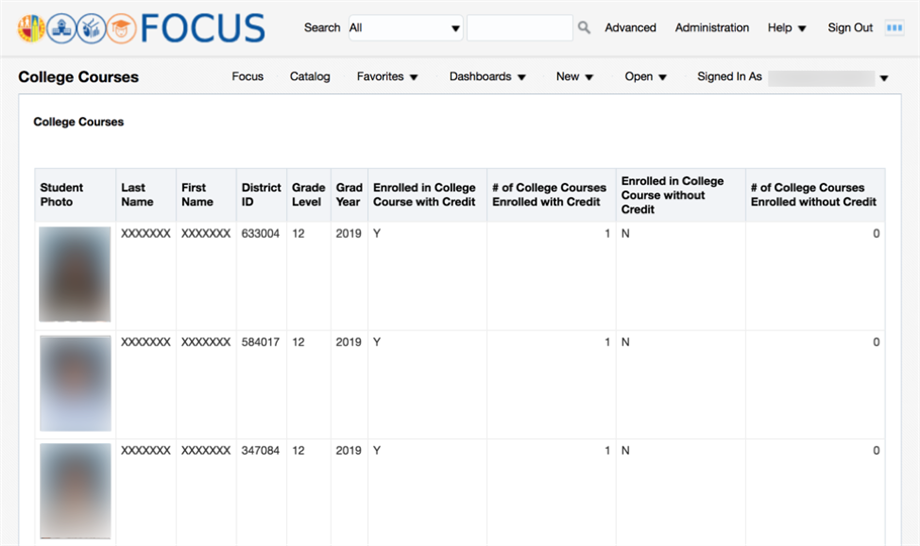
Task: Click without-credit count 0 in row 633004
Action: 876,233
